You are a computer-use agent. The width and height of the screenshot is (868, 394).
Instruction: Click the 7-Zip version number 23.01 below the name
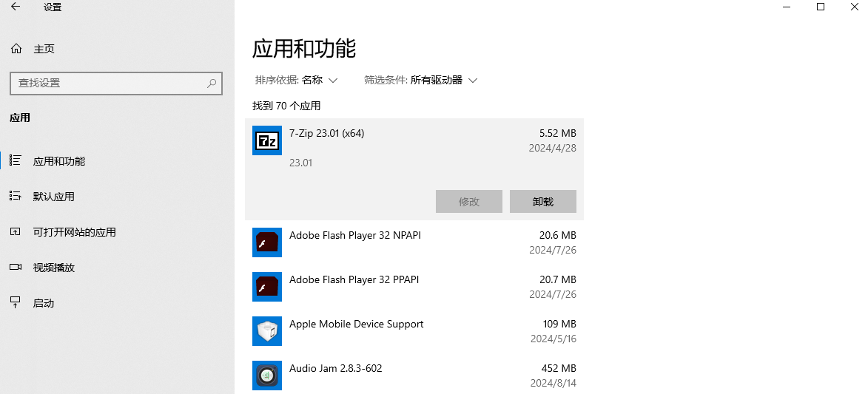(x=300, y=163)
